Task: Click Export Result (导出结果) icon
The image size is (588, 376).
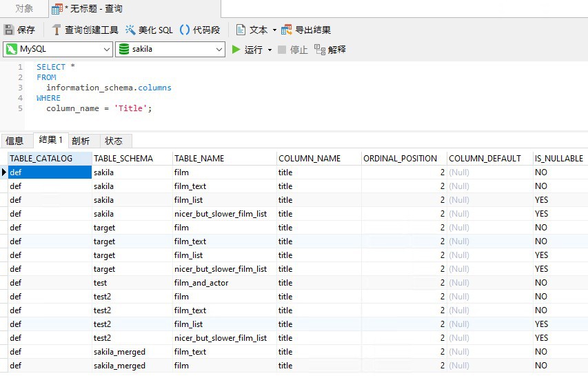Action: click(287, 30)
